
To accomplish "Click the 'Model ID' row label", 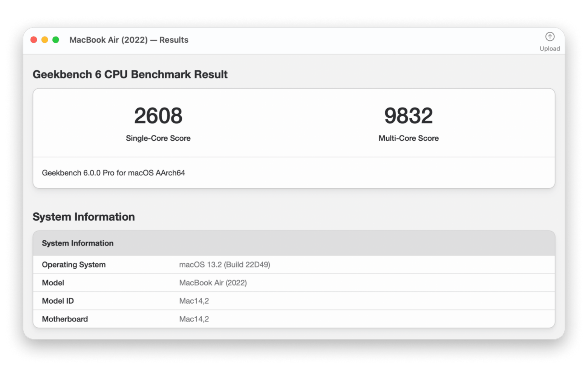I will pos(58,301).
